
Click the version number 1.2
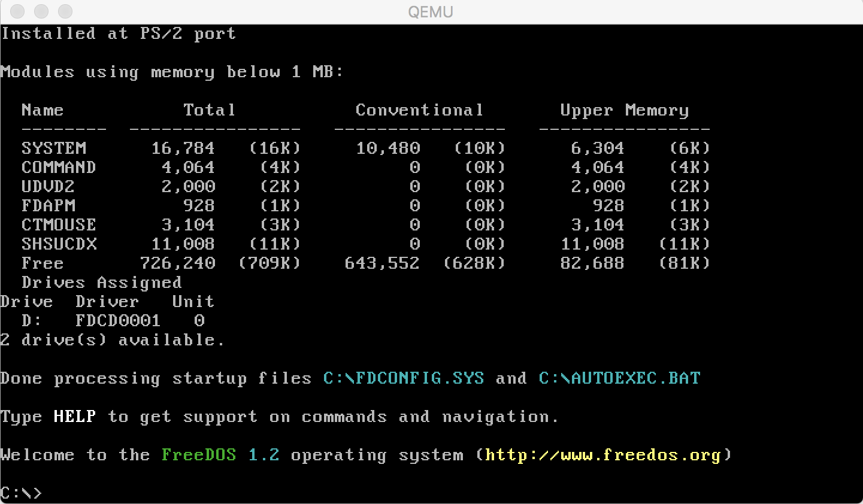(264, 455)
